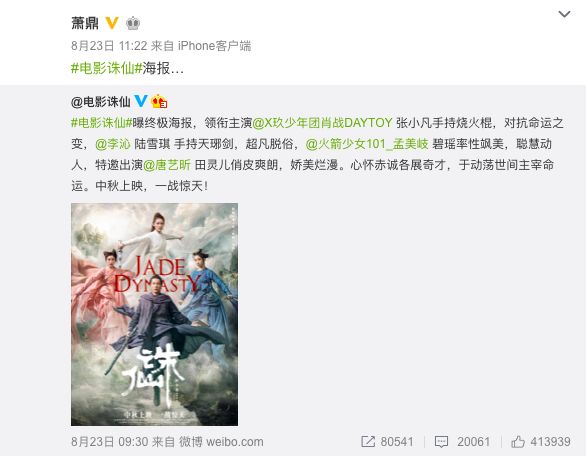Image resolution: width=586 pixels, height=456 pixels.
Task: Click the 8月23日 11:22 timestamp
Action: point(109,46)
